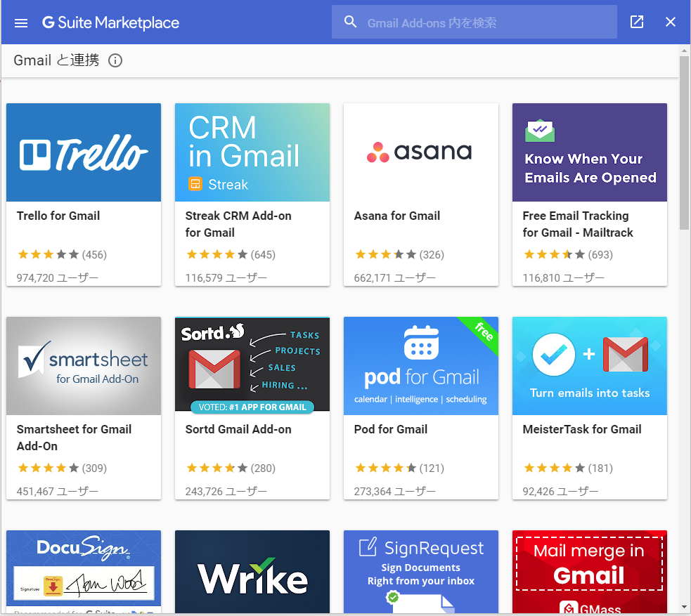Click the 273,364 ユーザー count text
This screenshot has width=691, height=616.
tap(395, 492)
